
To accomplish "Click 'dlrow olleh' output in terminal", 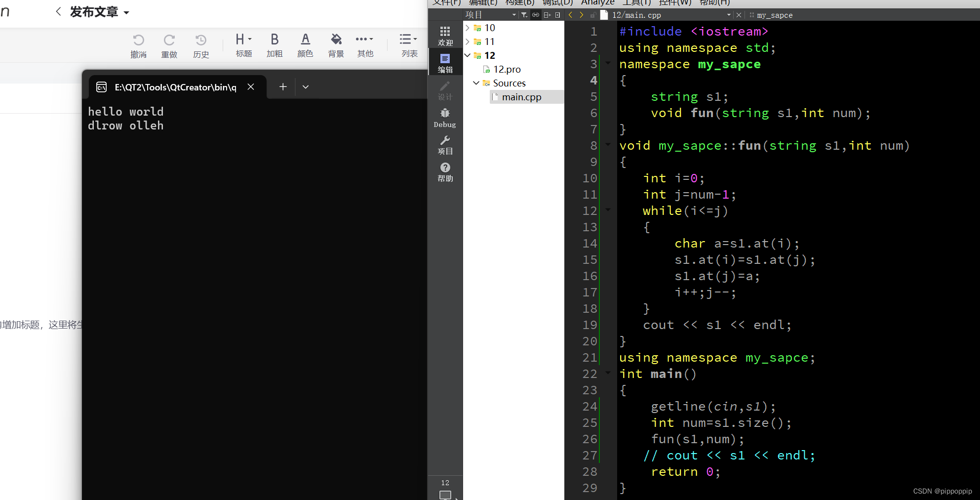I will [125, 125].
